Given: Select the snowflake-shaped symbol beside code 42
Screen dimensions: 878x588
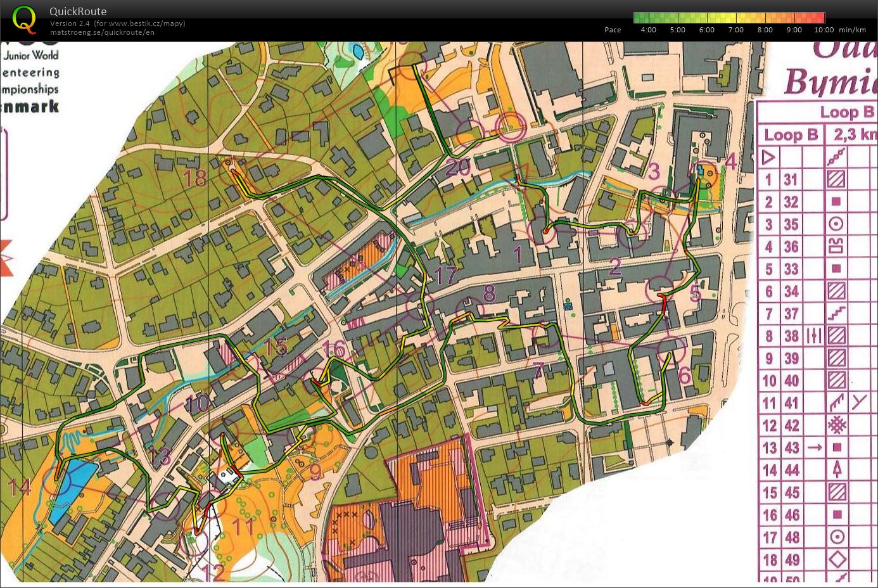Looking at the screenshot, I should [x=836, y=425].
